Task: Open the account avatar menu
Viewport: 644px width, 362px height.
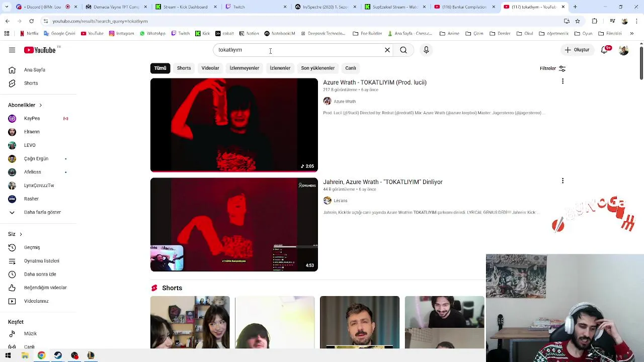Action: click(x=624, y=50)
